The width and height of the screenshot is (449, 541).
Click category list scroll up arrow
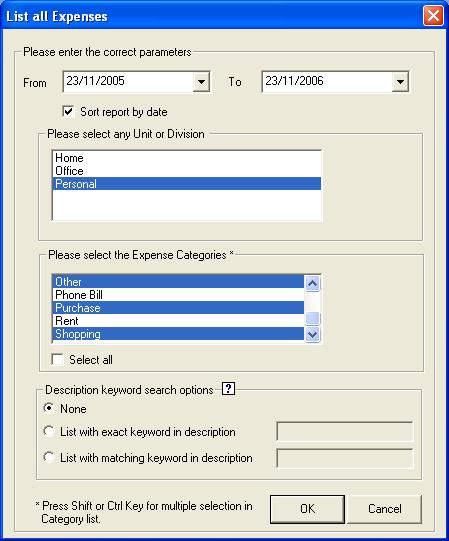click(x=312, y=283)
